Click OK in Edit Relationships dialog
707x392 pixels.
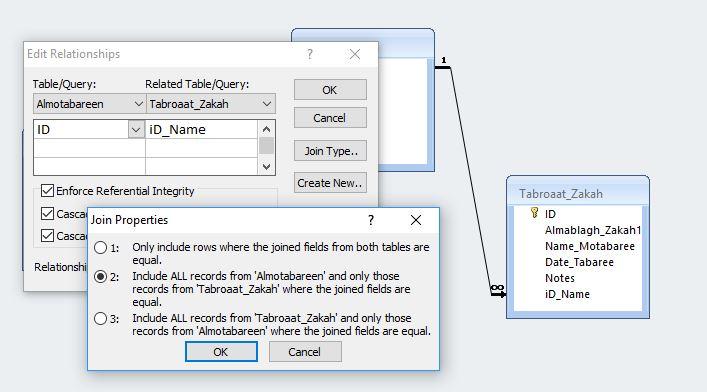coord(330,90)
